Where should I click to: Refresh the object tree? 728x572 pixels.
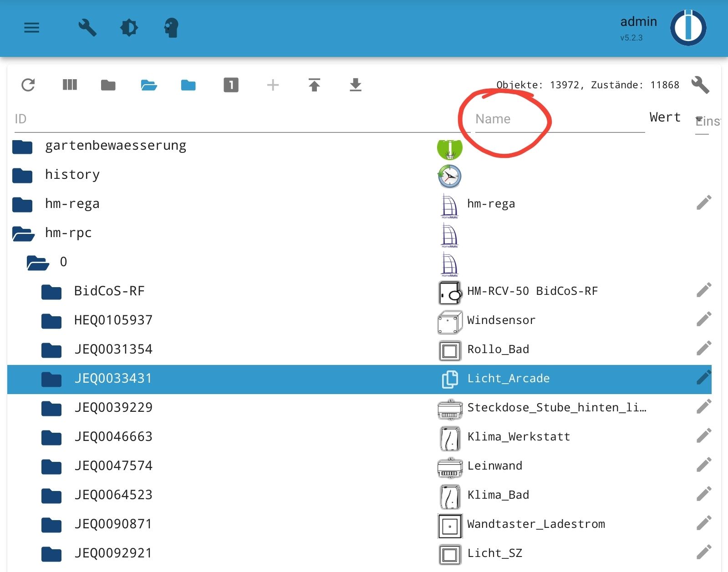[x=28, y=85]
